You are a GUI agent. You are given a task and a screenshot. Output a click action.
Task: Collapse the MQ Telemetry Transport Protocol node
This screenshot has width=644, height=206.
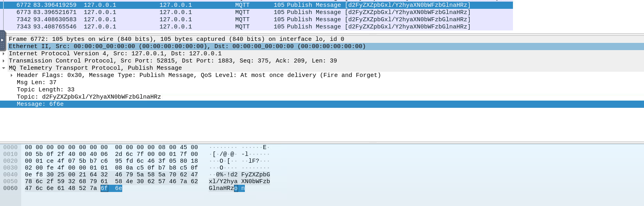pos(4,68)
